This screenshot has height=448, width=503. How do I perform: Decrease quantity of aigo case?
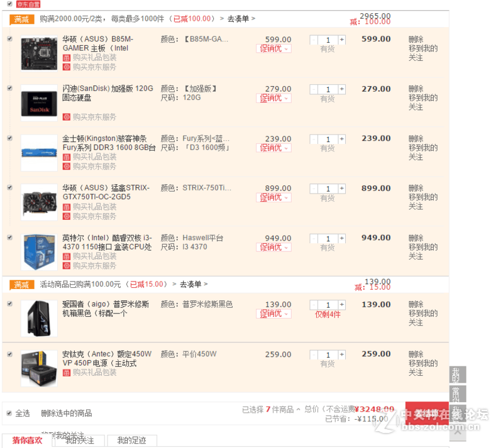coord(314,304)
